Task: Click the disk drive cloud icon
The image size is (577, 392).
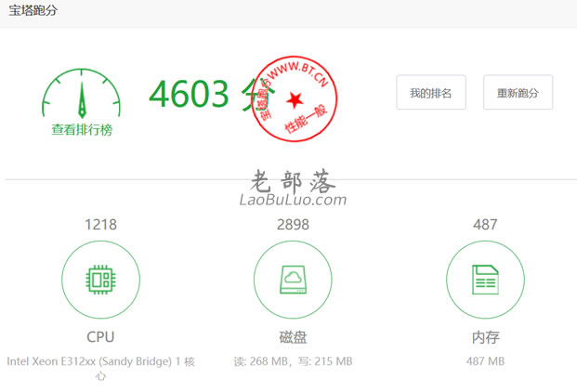Action: (x=293, y=280)
